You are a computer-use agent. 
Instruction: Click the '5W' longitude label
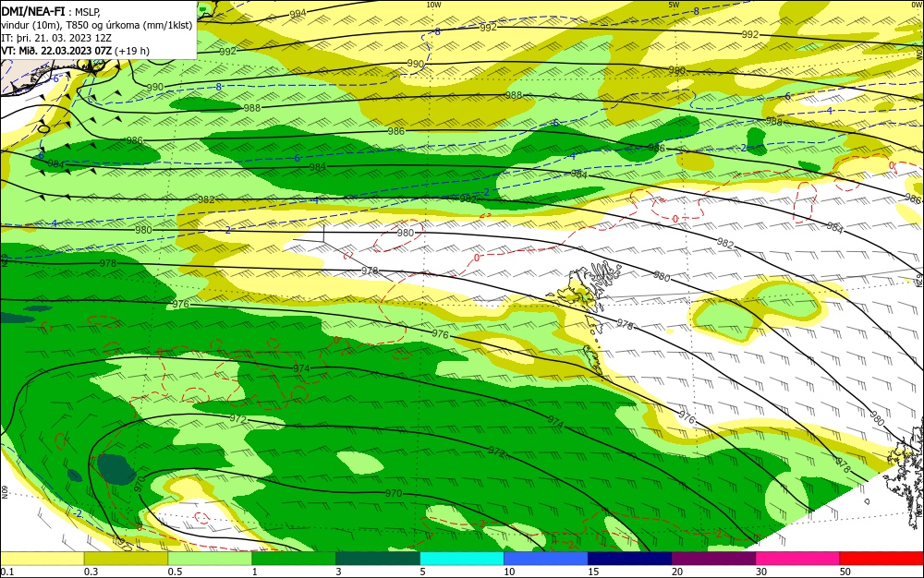point(675,5)
